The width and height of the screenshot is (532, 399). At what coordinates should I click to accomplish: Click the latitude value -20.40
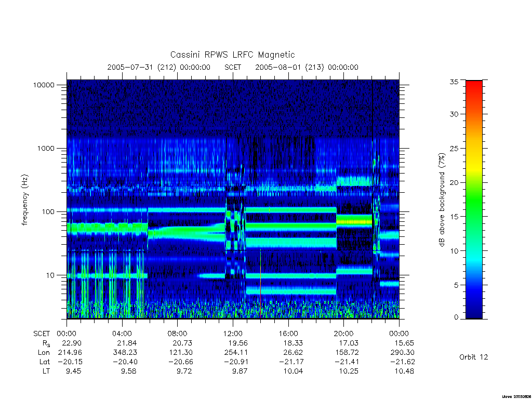pyautogui.click(x=126, y=362)
